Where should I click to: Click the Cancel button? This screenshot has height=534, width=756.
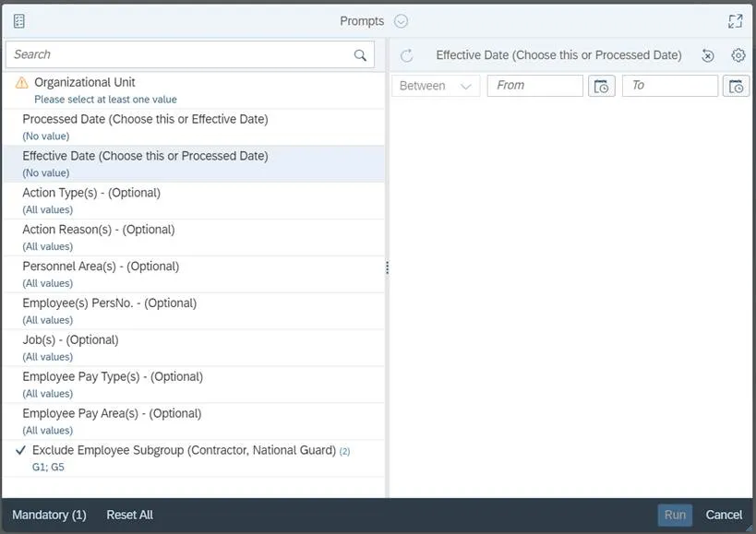pos(724,515)
